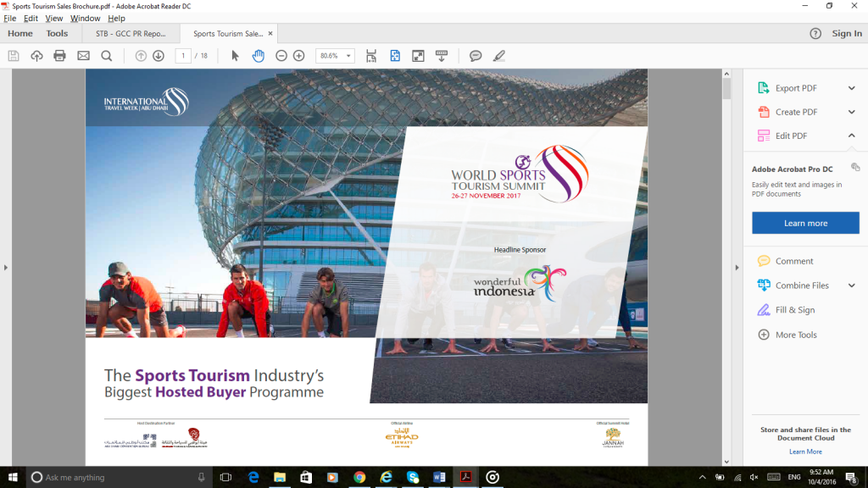Click the page number input field
868x488 pixels.
point(183,56)
